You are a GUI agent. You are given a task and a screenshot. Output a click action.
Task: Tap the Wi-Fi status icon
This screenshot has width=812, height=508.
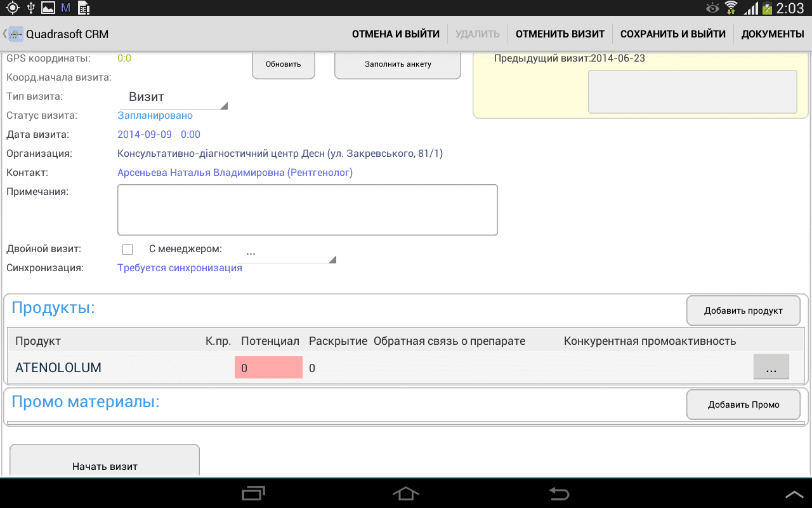[x=731, y=8]
